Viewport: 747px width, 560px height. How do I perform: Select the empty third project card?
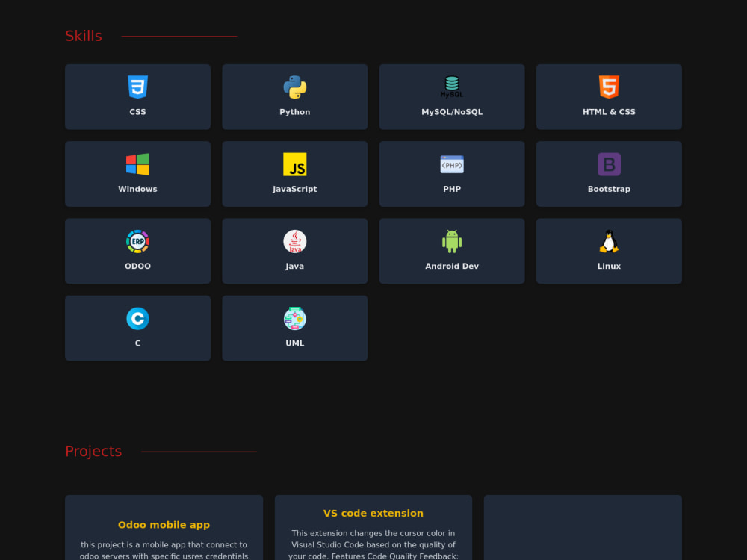click(583, 528)
